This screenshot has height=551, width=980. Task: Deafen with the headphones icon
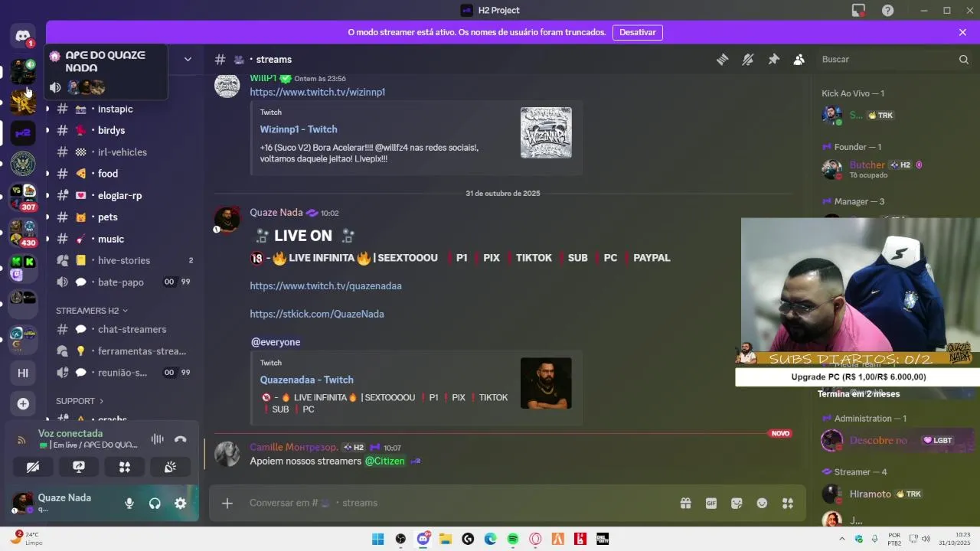[155, 504]
